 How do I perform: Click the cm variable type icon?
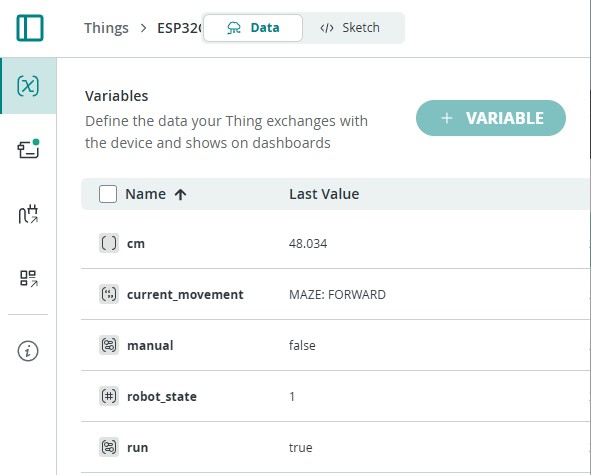[x=109, y=243]
